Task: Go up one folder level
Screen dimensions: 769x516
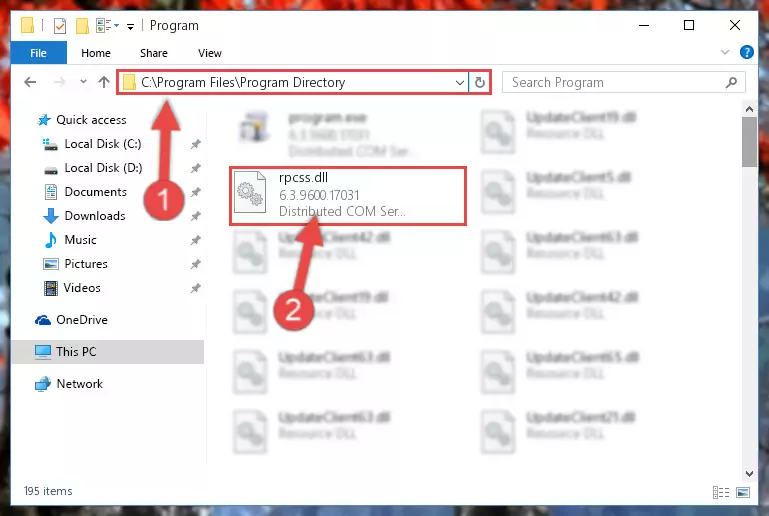Action: (x=103, y=82)
